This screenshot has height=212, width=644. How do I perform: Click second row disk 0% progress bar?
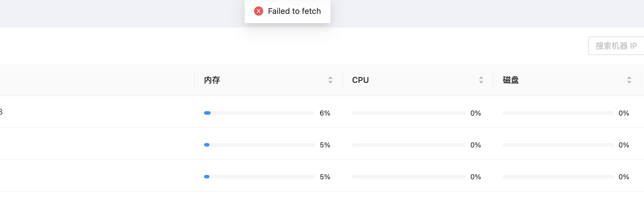pyautogui.click(x=558, y=145)
